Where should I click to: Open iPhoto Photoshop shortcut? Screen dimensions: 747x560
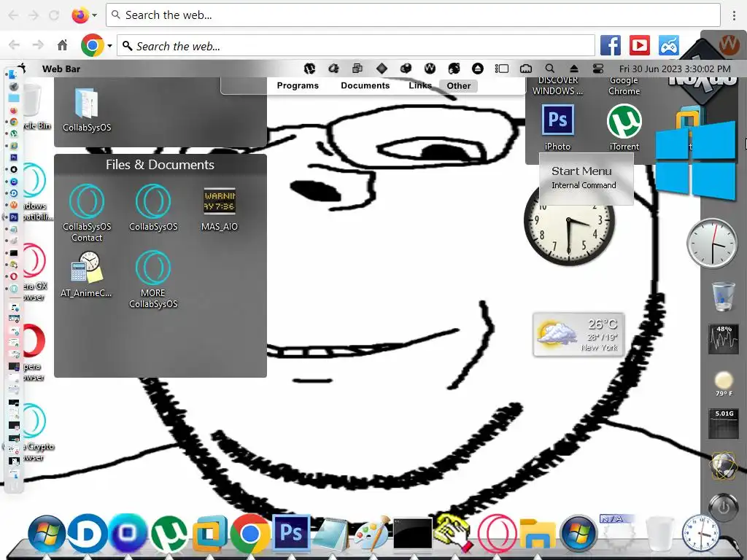tap(557, 128)
